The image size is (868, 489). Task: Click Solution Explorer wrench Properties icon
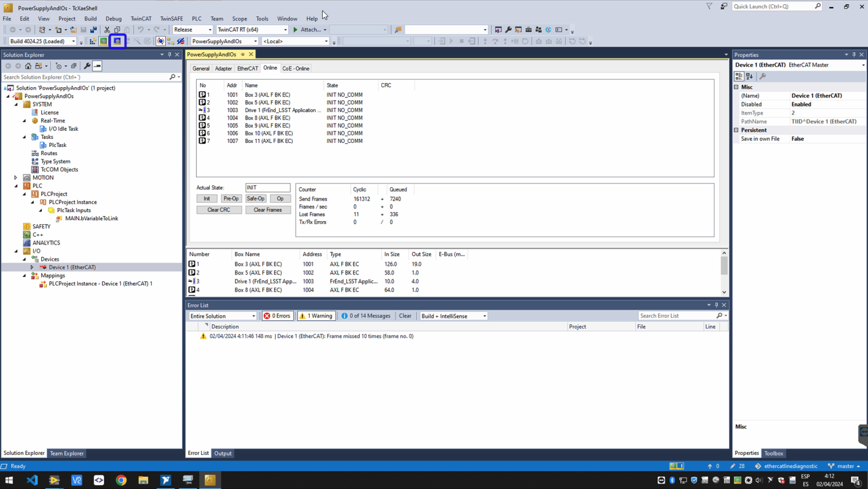(x=87, y=66)
